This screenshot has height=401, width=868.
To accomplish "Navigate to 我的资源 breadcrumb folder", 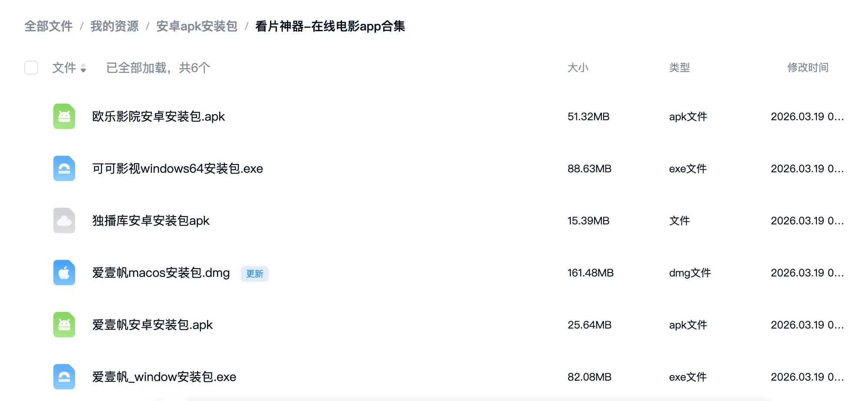I will [x=115, y=26].
